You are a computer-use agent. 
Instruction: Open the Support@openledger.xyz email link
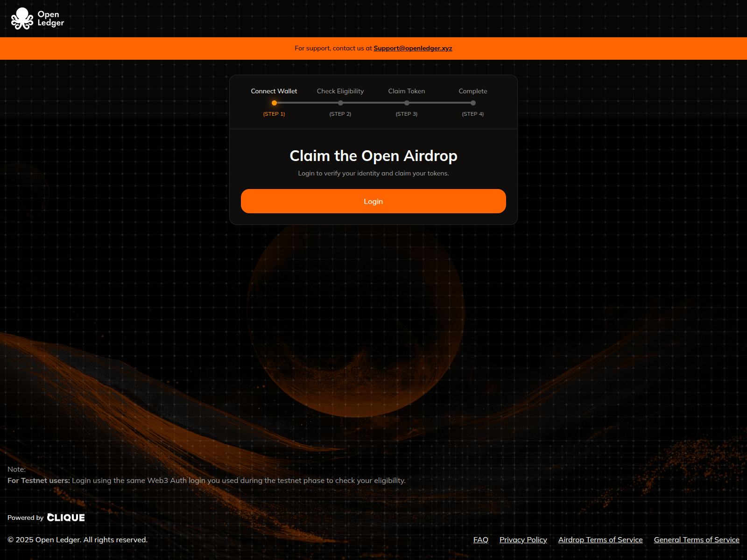point(413,48)
